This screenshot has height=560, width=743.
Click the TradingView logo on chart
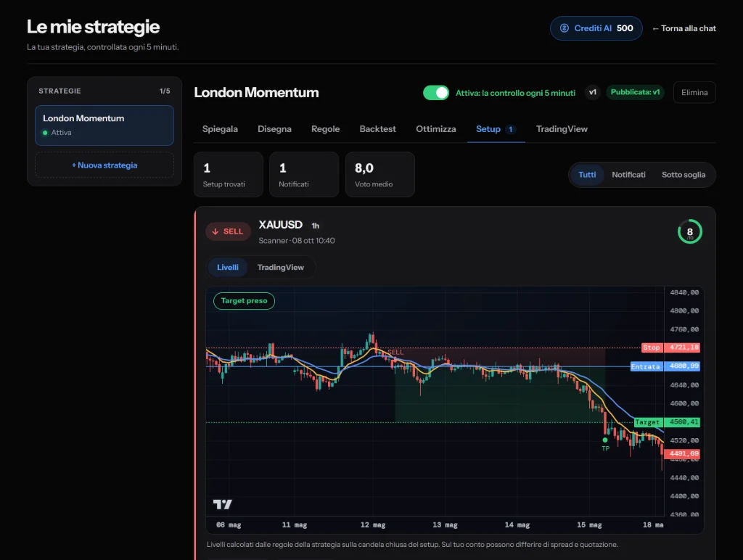(x=222, y=504)
